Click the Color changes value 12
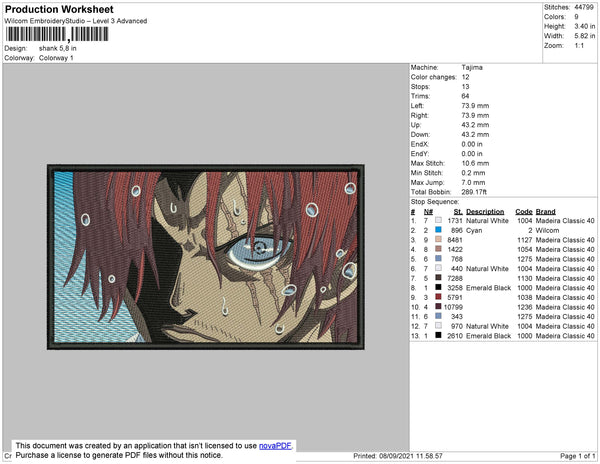This screenshot has height=464, width=600. pos(465,77)
